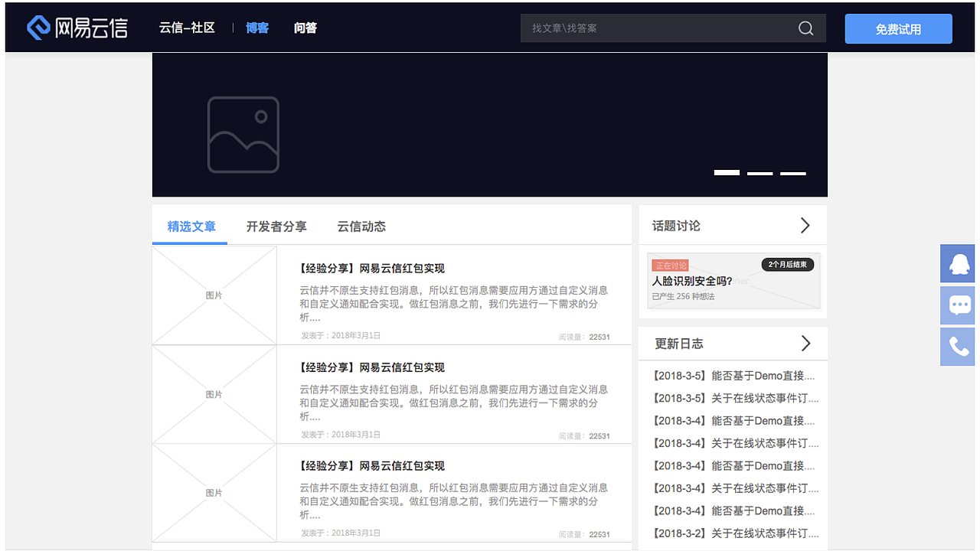Open 【2018-3-5】关于在线状态事件订 log entry
The height and width of the screenshot is (551, 980).
(735, 398)
